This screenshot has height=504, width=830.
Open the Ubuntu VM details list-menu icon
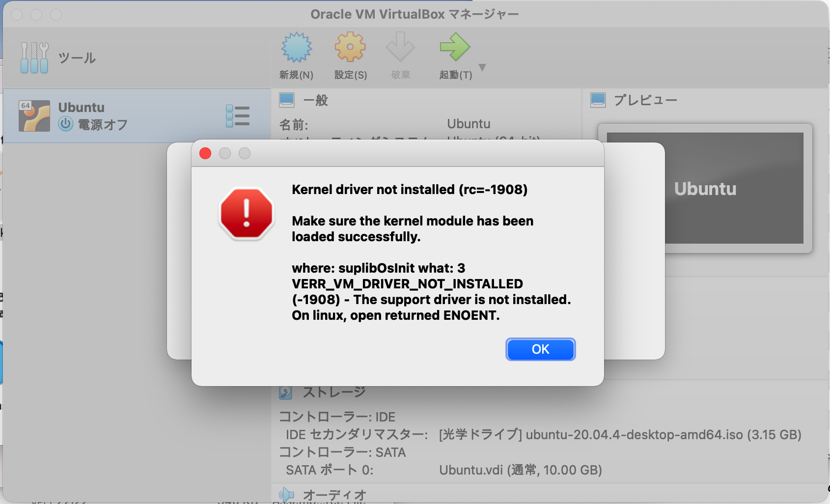click(x=238, y=116)
